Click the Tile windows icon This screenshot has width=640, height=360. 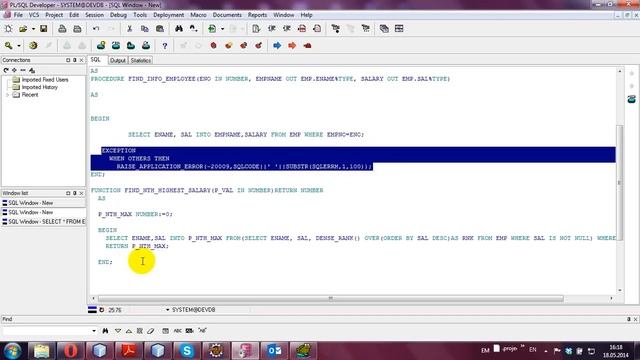(x=399, y=29)
